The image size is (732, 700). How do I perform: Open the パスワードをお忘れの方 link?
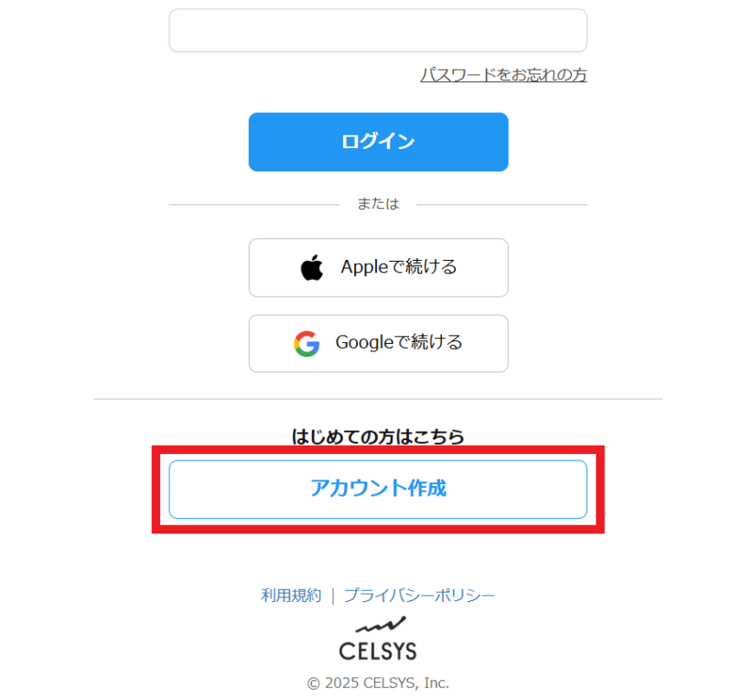pyautogui.click(x=503, y=75)
